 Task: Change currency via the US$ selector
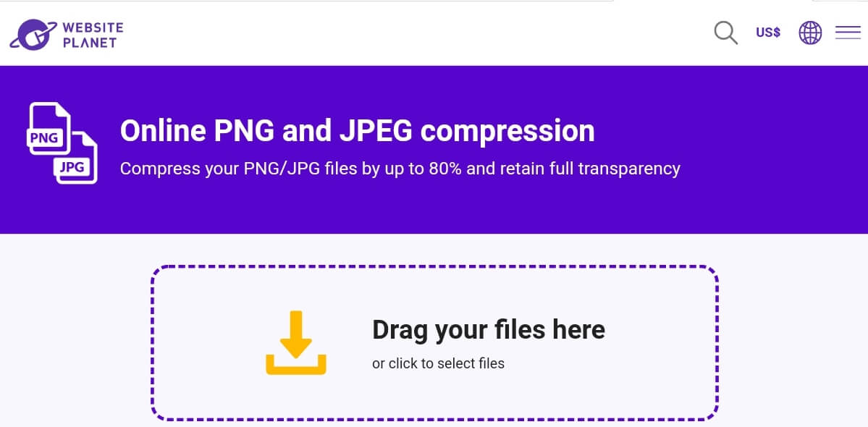click(768, 33)
